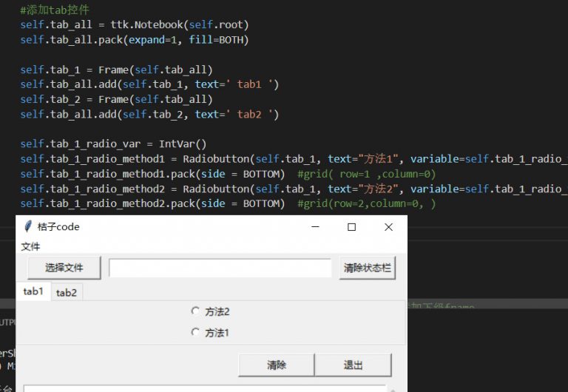
Task: Click the 清除 button
Action: tap(276, 365)
